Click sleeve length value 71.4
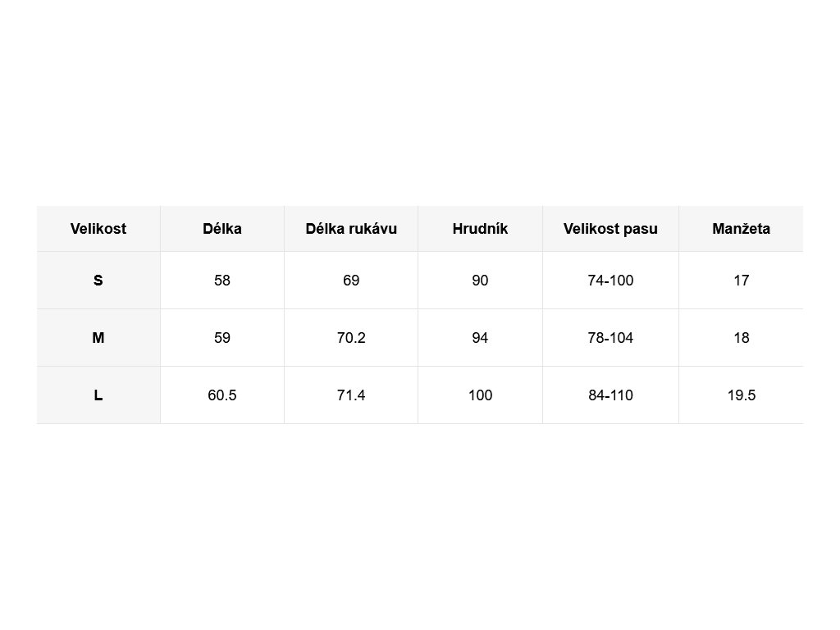 pyautogui.click(x=351, y=395)
